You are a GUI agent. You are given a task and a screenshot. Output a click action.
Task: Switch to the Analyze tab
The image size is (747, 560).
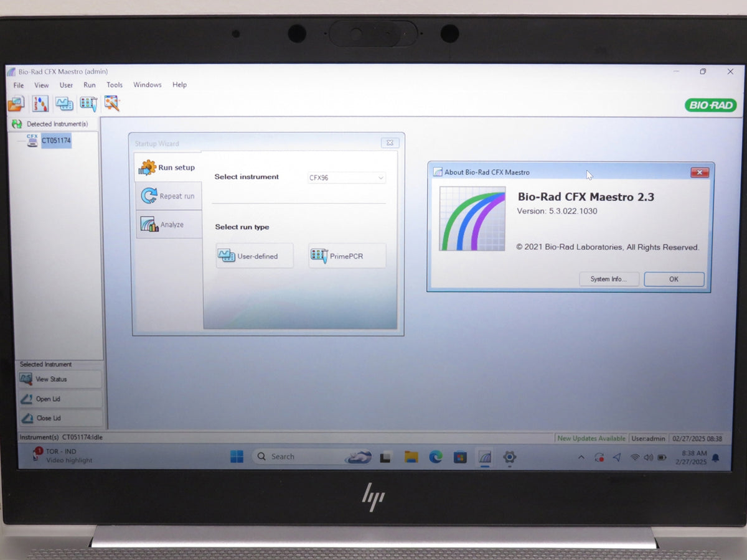pos(169,225)
